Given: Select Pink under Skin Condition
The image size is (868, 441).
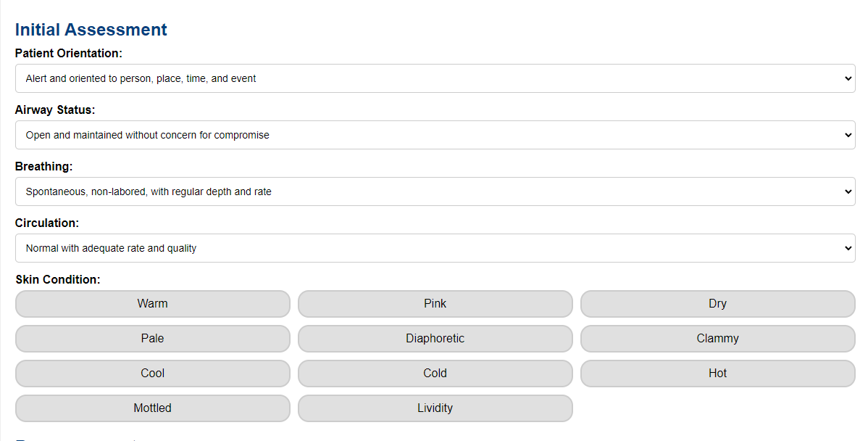Looking at the screenshot, I should [435, 303].
